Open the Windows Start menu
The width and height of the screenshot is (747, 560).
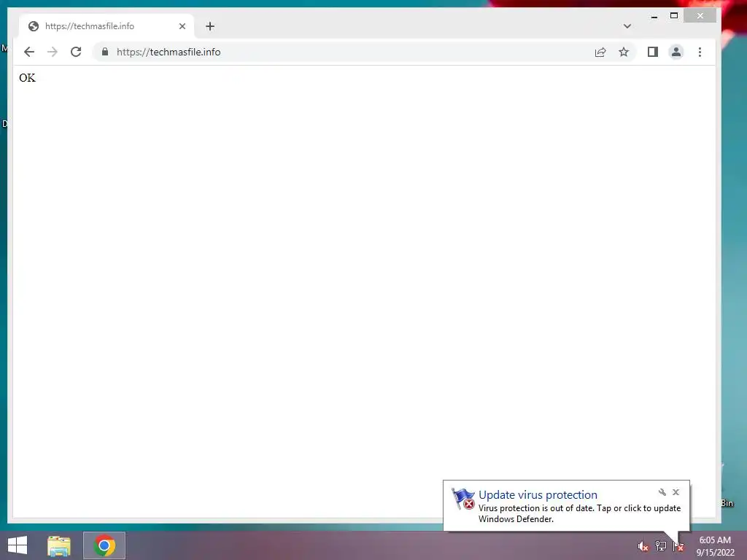tap(18, 545)
